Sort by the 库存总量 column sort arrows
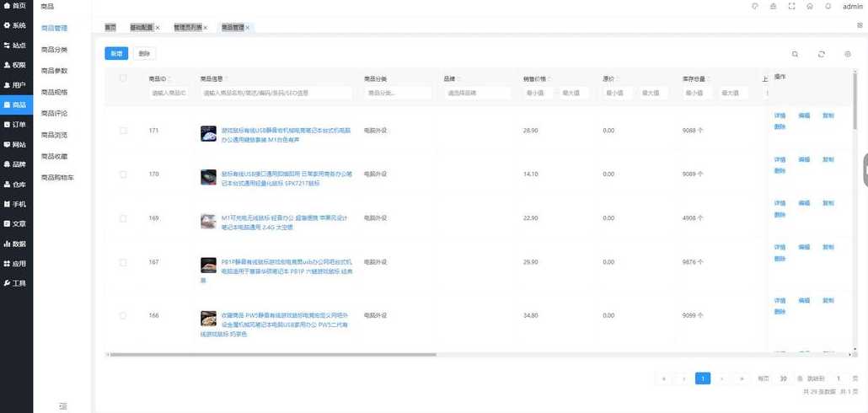This screenshot has height=413, width=868. coord(708,79)
